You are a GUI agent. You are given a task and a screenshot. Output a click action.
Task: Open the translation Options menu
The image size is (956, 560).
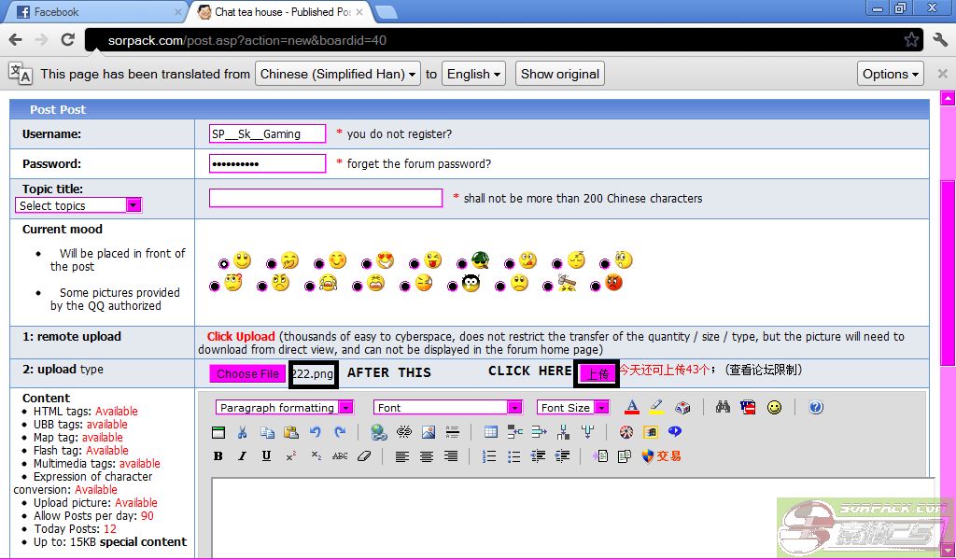[890, 74]
